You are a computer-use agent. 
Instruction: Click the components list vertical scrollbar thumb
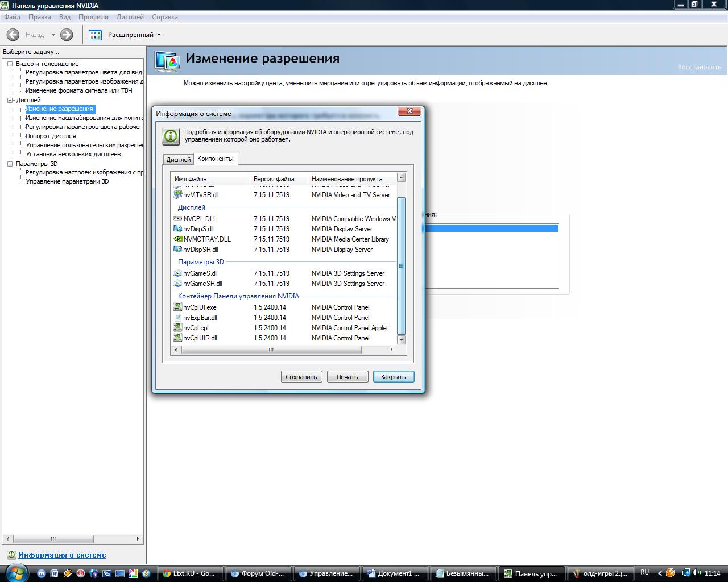[401, 266]
